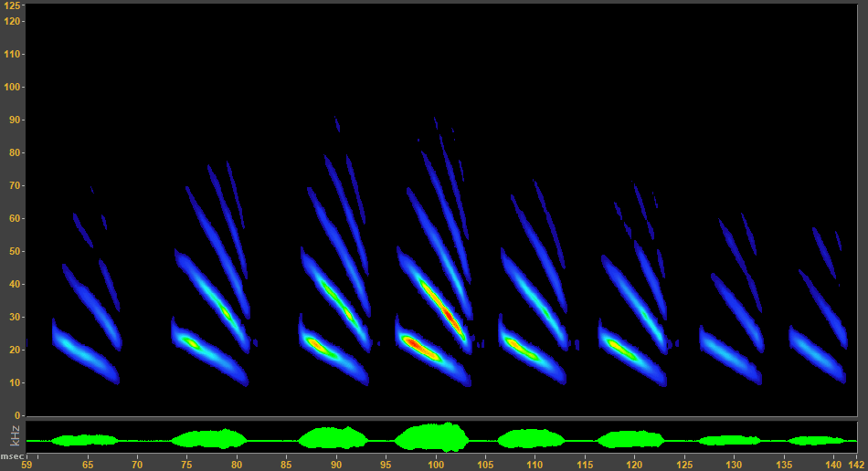Select the fundamental sweep of the last call
Screen dimensions: 868x471
point(818,355)
